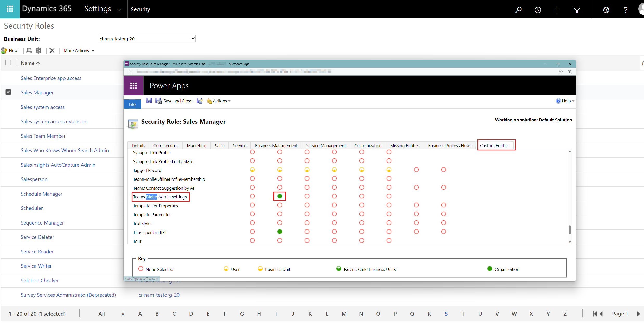
Task: Switch to the Business Process Flows tab
Action: [x=450, y=146]
